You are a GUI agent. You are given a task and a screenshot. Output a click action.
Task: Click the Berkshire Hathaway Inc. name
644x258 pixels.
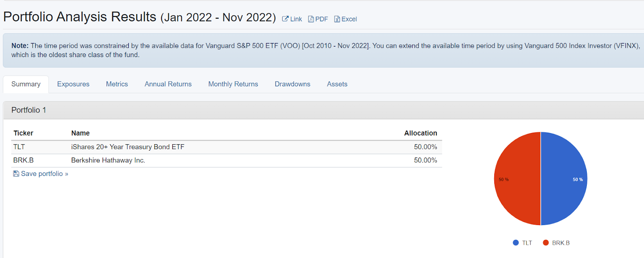[108, 160]
